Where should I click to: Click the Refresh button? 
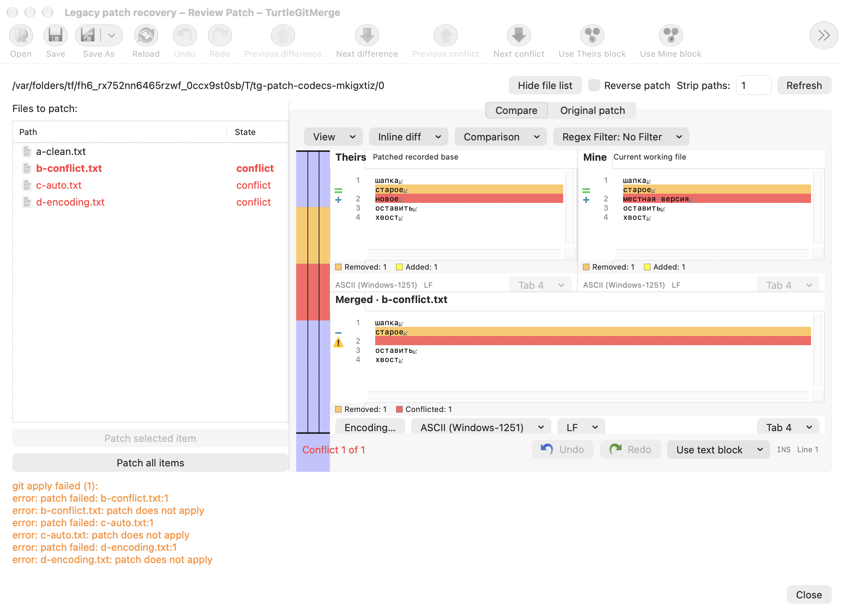[x=804, y=85]
